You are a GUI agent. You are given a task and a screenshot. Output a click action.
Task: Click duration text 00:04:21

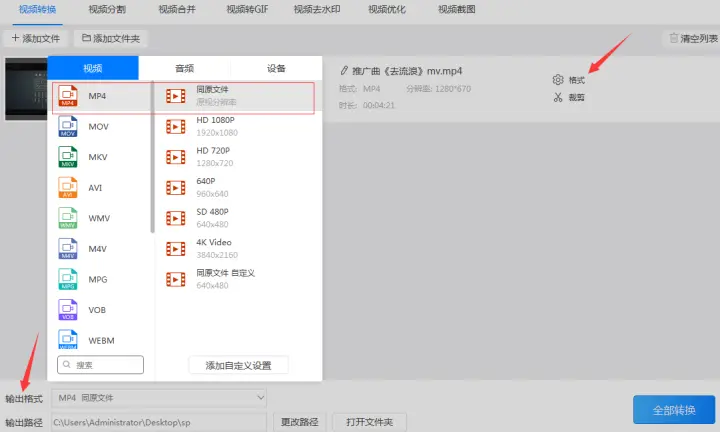click(379, 105)
